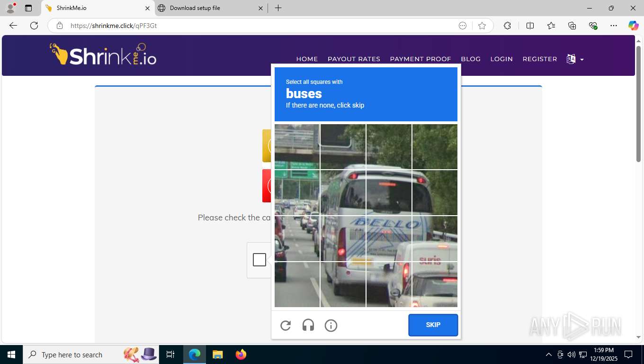
Task: Show hidden system tray icons
Action: pyautogui.click(x=549, y=355)
